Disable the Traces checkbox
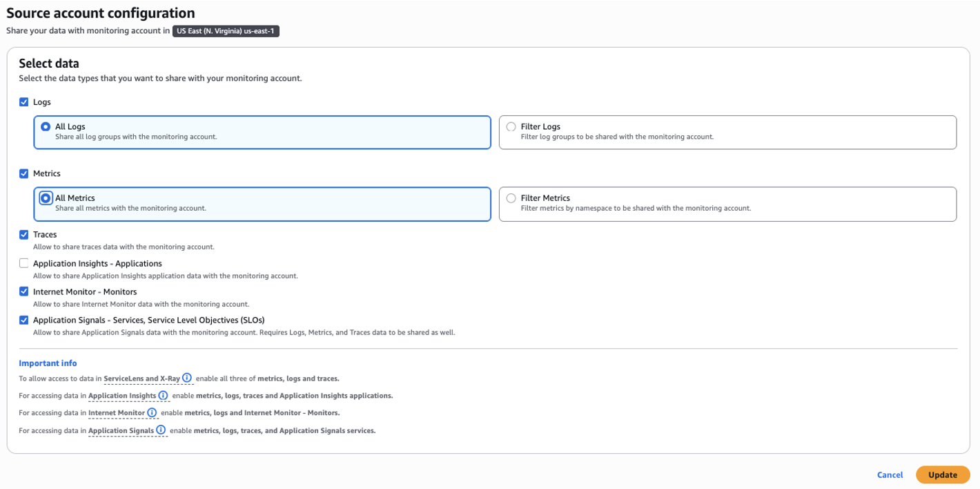The image size is (980, 489). point(24,235)
